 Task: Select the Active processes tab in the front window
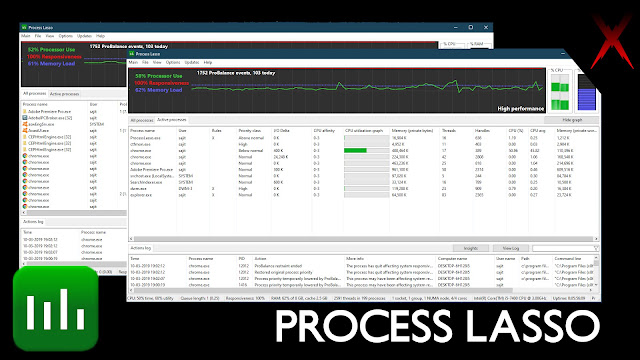pyautogui.click(x=171, y=120)
